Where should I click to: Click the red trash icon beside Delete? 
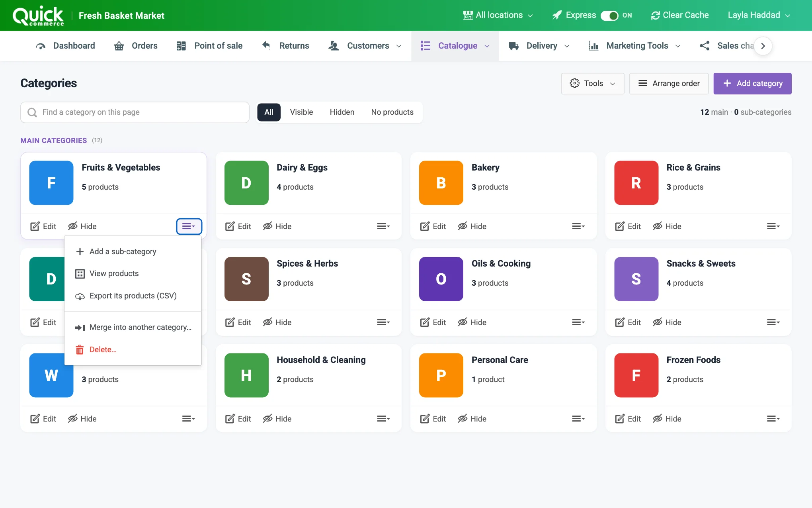[80, 349]
